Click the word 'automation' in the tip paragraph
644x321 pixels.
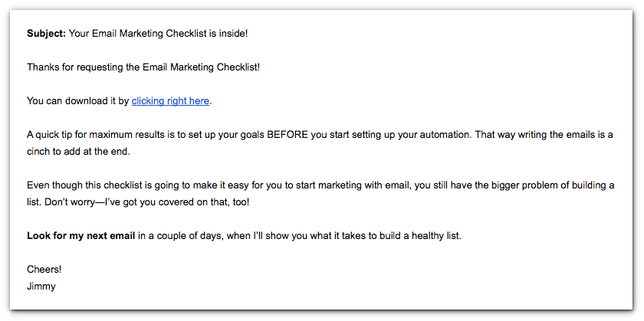[445, 135]
